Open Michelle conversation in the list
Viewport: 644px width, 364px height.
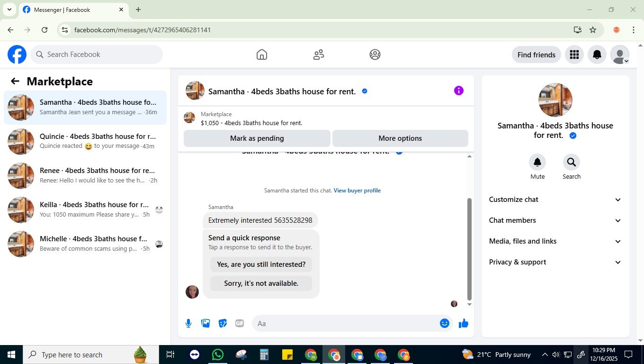(85, 244)
